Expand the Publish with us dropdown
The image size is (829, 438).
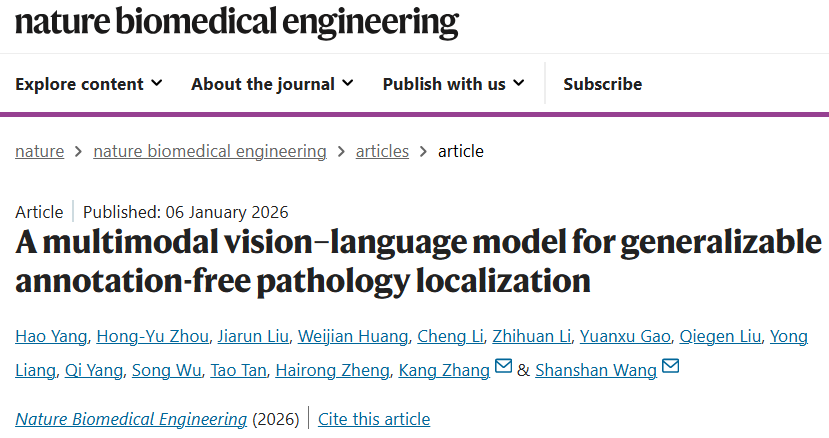453,84
